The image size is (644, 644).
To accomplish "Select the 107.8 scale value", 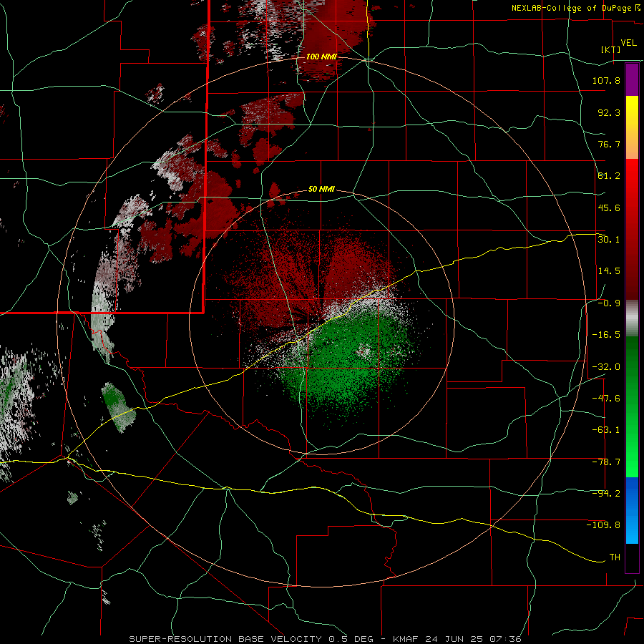I will pos(606,80).
